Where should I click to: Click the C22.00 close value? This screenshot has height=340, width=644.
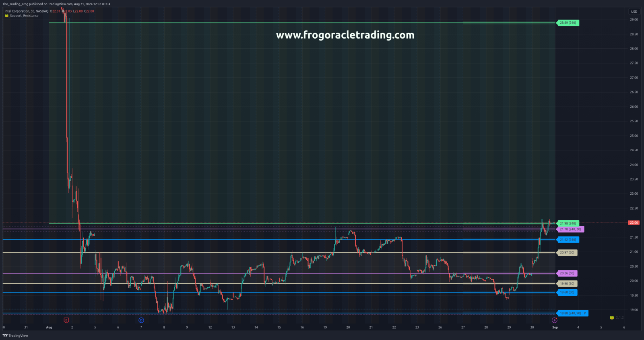pyautogui.click(x=89, y=11)
